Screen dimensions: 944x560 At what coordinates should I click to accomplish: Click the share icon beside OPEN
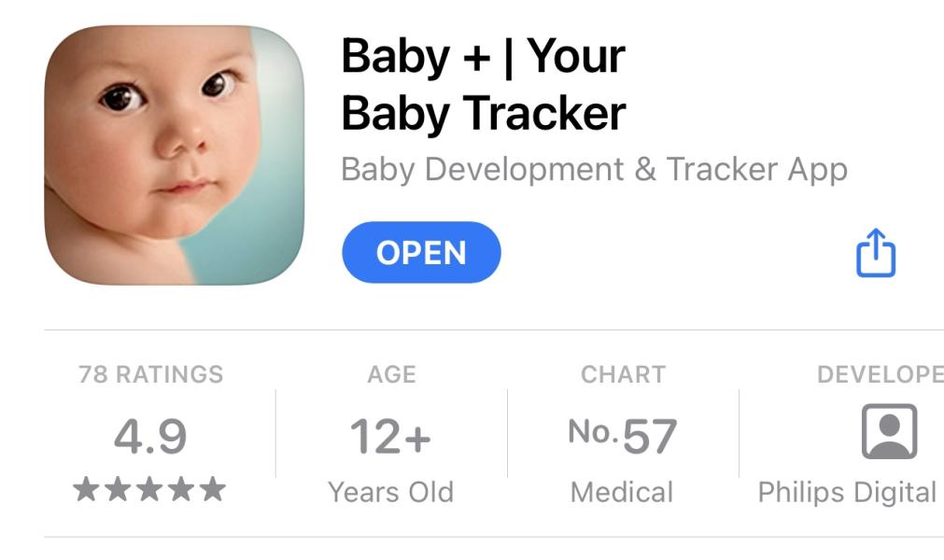click(876, 253)
